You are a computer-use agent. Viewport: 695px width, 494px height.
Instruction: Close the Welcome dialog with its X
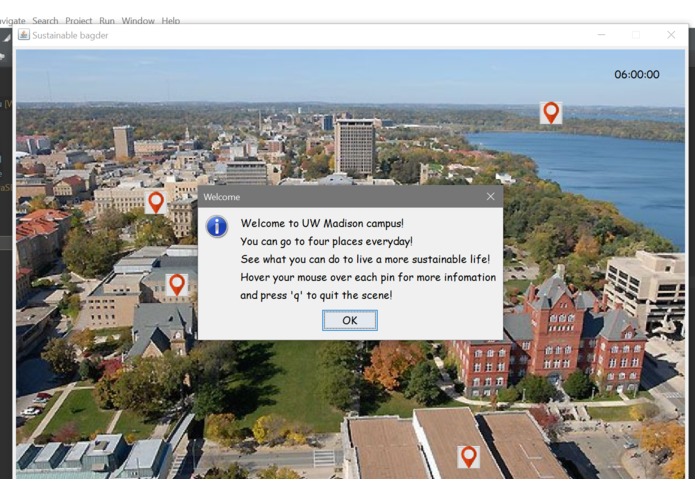pyautogui.click(x=490, y=196)
